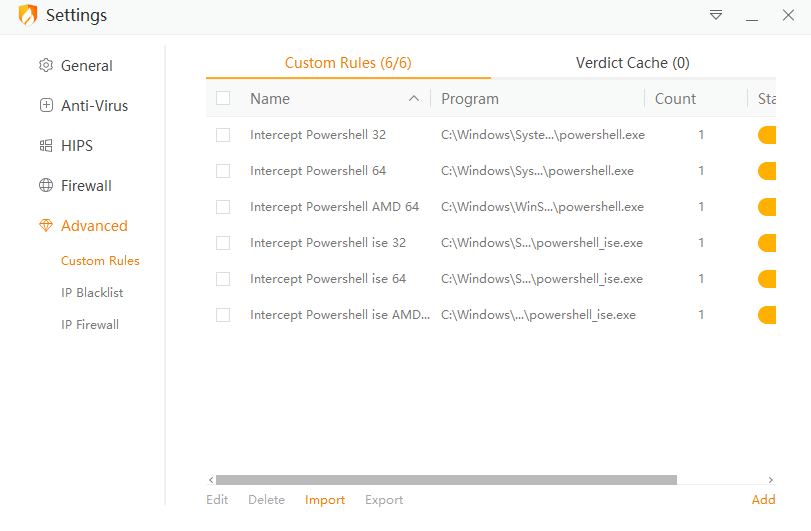
Task: Open the title bar dropdown menu icon
Action: [716, 15]
